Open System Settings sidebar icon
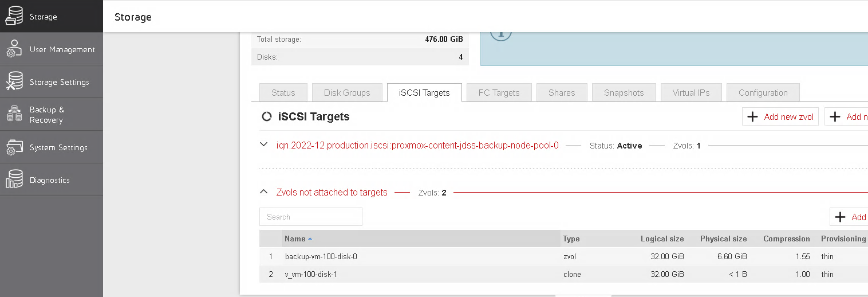Image resolution: width=868 pixels, height=297 pixels. coord(14,147)
